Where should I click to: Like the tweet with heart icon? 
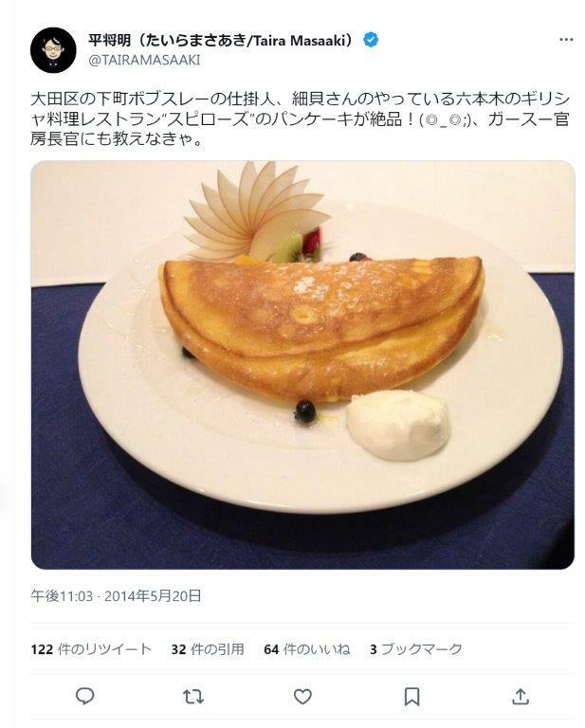(x=302, y=697)
